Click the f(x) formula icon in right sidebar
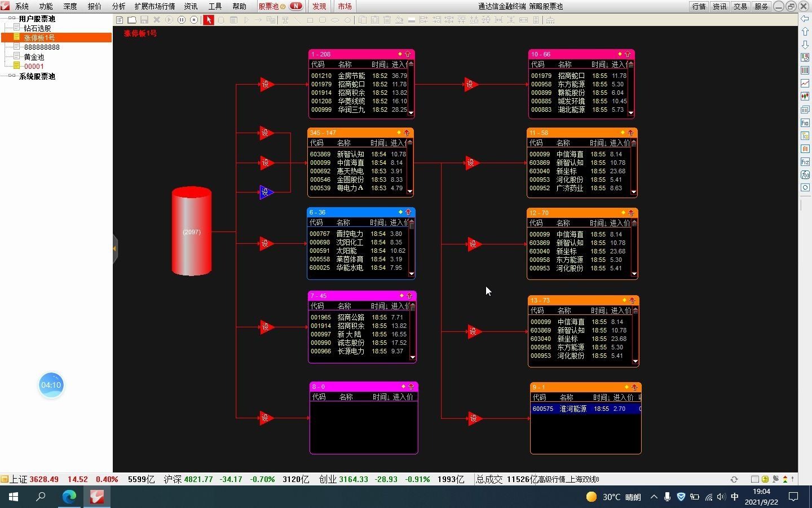Viewport: 812px width, 508px height. tap(805, 175)
